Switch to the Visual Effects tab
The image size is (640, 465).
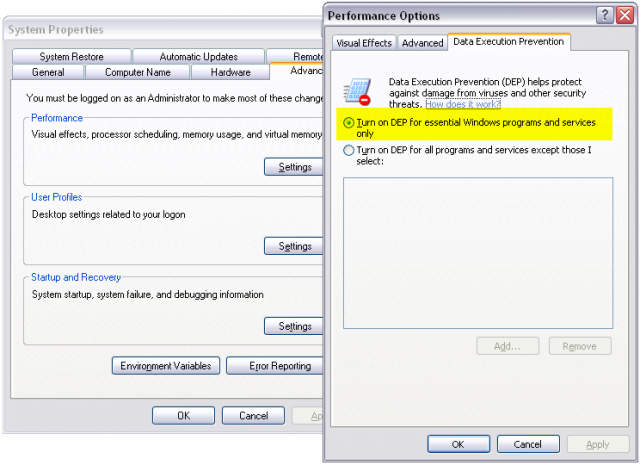click(x=364, y=43)
